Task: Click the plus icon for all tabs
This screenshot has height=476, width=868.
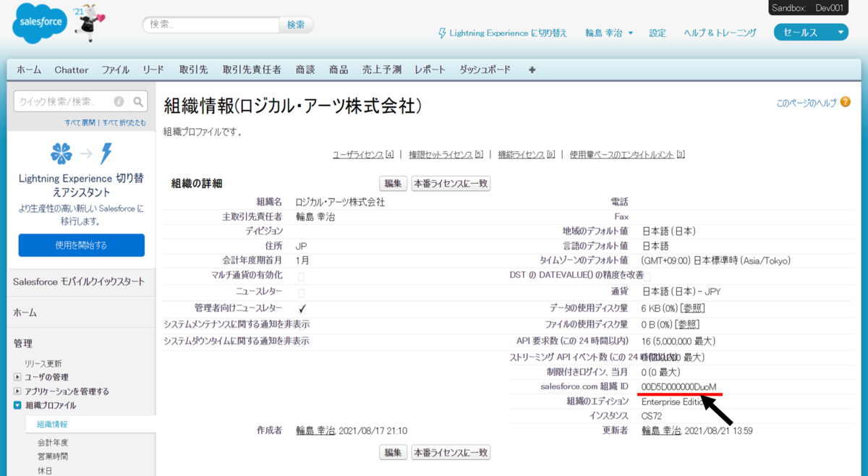Action: (532, 70)
